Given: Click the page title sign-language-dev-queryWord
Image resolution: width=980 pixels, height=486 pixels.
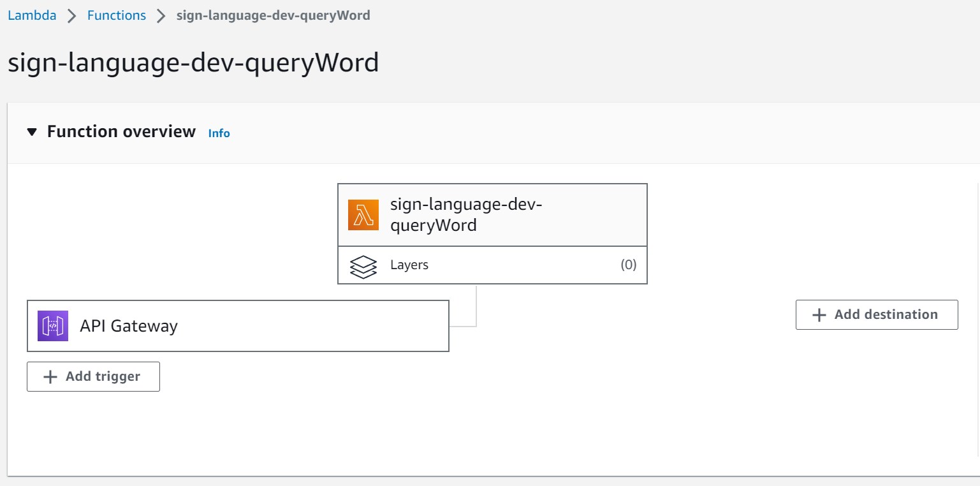Looking at the screenshot, I should pos(193,63).
